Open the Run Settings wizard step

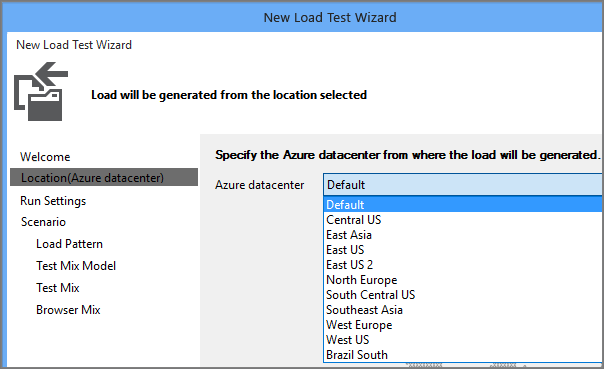click(x=53, y=201)
